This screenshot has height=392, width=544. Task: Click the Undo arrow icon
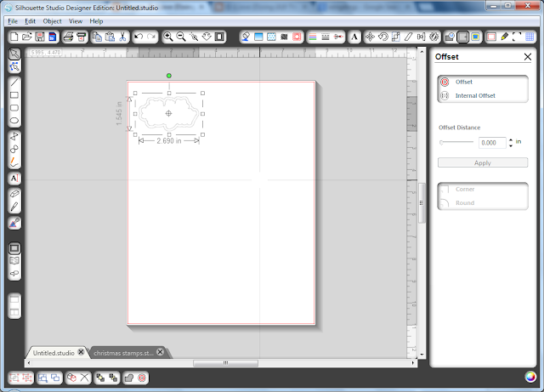coord(139,37)
